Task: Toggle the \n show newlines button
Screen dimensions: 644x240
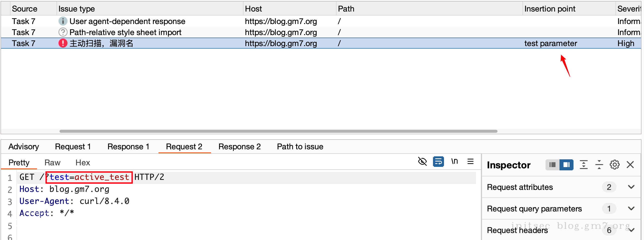Action: 454,162
